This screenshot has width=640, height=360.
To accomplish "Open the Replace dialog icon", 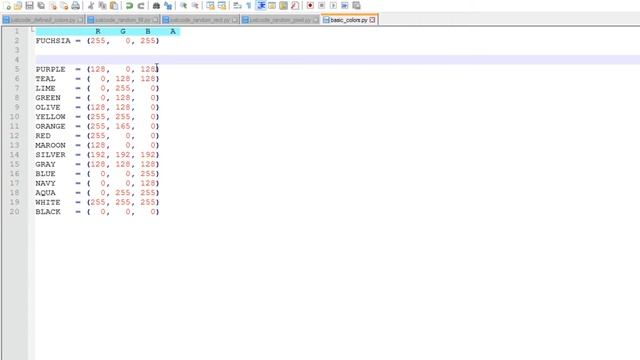I will click(x=168, y=6).
